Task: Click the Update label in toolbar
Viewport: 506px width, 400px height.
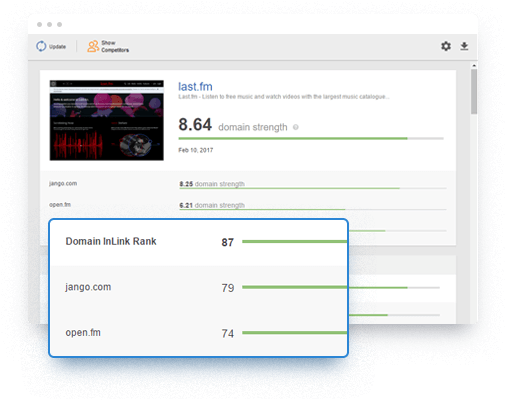Action: coord(57,47)
